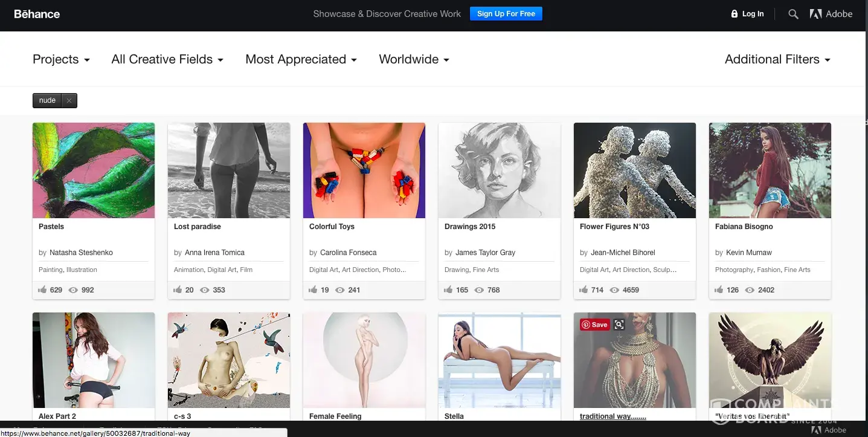Open the Additional Filters dropdown

(x=777, y=59)
